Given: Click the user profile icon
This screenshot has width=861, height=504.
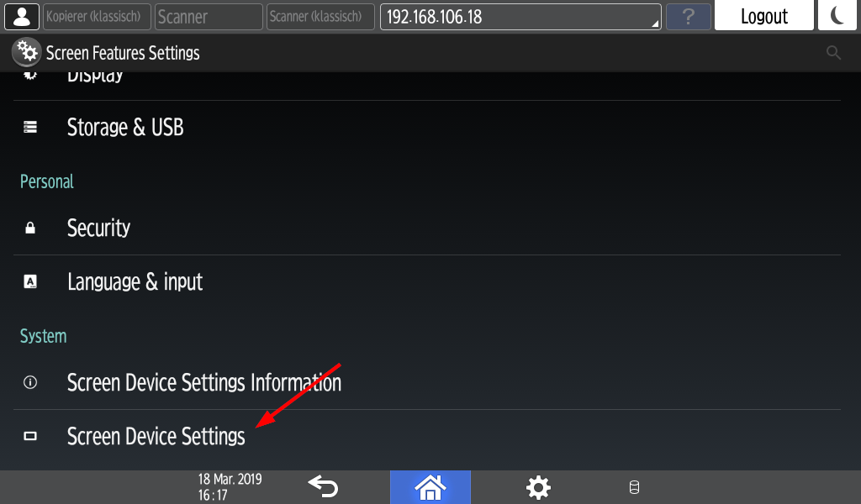Looking at the screenshot, I should coord(21,17).
